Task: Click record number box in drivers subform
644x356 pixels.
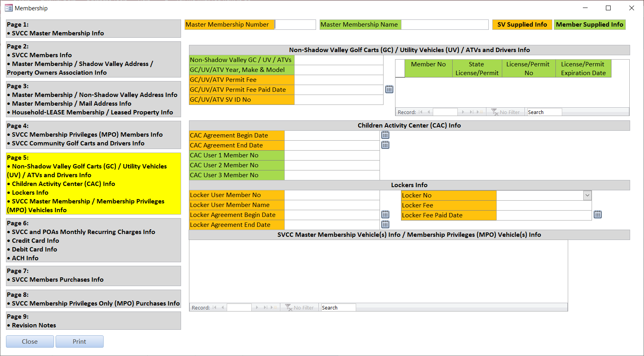Action: click(x=445, y=112)
